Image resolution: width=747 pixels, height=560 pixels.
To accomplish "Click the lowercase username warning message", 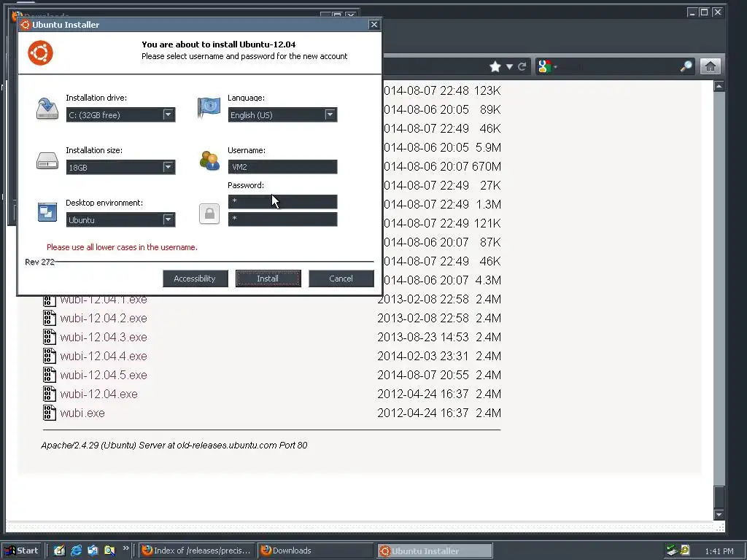I will [122, 248].
